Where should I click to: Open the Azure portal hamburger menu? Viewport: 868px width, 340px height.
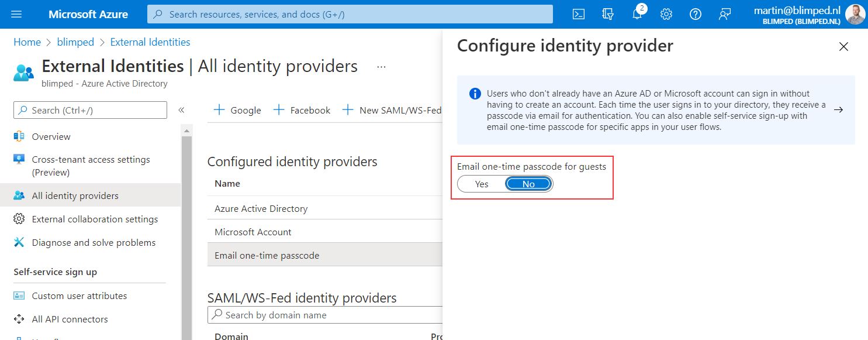pyautogui.click(x=16, y=14)
